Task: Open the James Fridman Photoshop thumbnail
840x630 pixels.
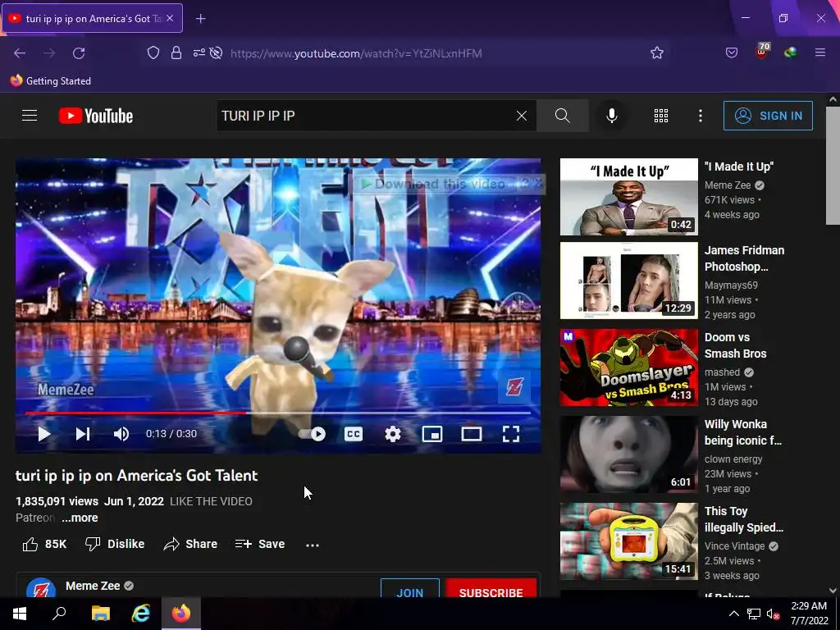Action: [629, 281]
